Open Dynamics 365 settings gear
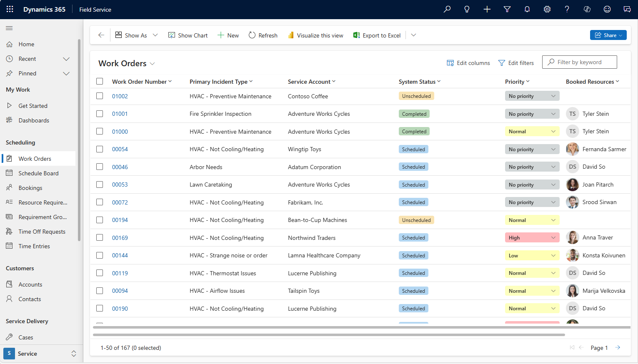Image resolution: width=638 pixels, height=364 pixels. [547, 9]
